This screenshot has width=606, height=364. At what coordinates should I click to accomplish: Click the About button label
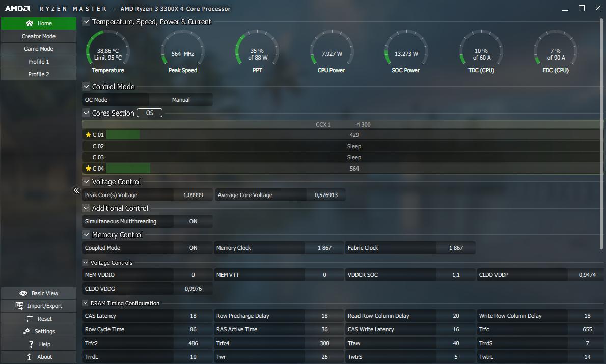[44, 357]
